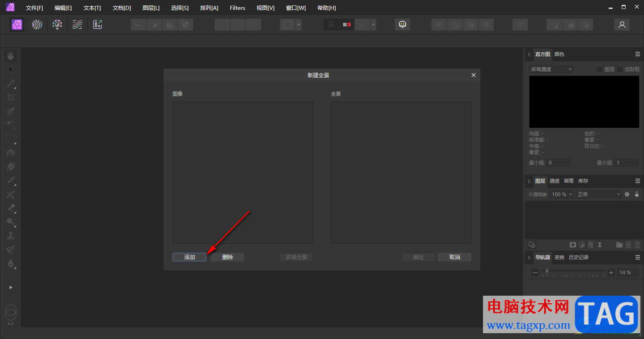Click the 最小值 input field
The height and width of the screenshot is (339, 644).
(x=558, y=163)
